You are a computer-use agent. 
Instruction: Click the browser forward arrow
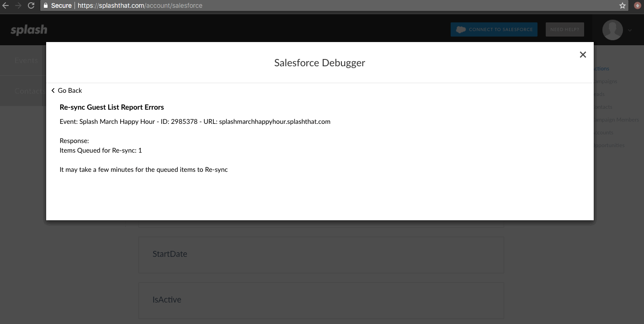tap(18, 5)
